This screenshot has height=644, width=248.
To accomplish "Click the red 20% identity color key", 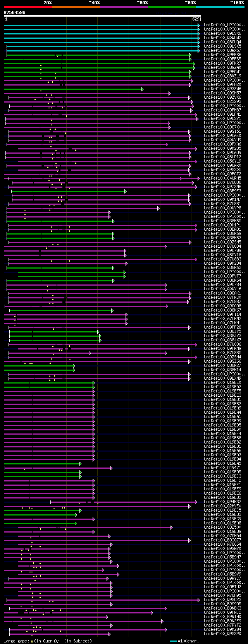I will click(28, 7).
